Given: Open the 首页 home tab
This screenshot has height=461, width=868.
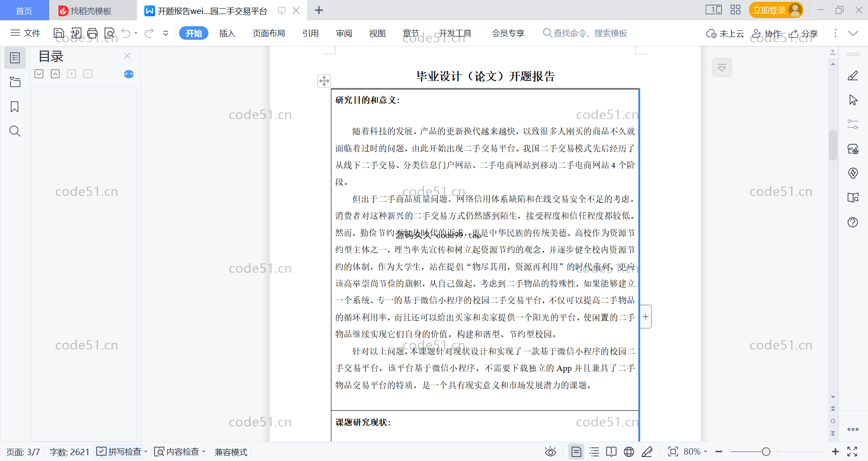Looking at the screenshot, I should (x=24, y=10).
